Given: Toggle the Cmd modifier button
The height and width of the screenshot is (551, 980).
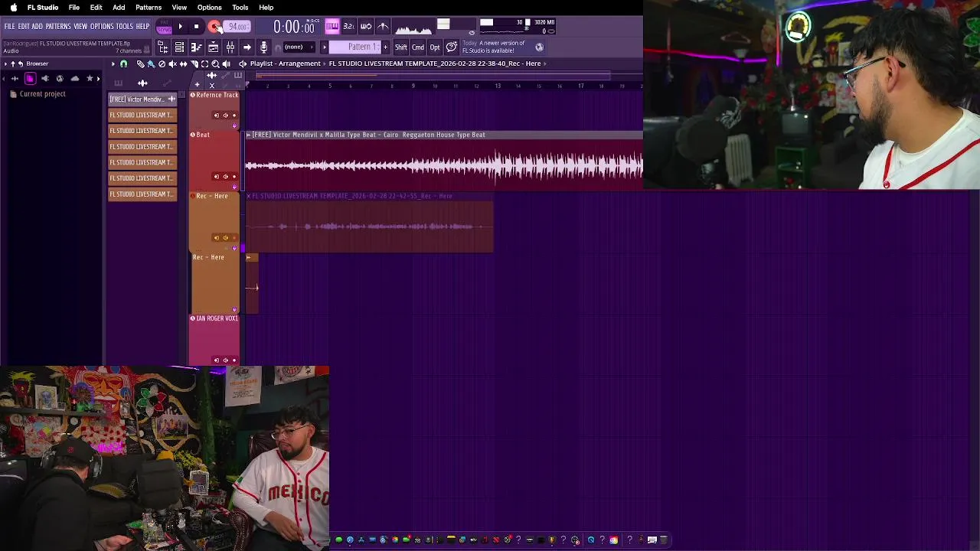Looking at the screenshot, I should (418, 47).
